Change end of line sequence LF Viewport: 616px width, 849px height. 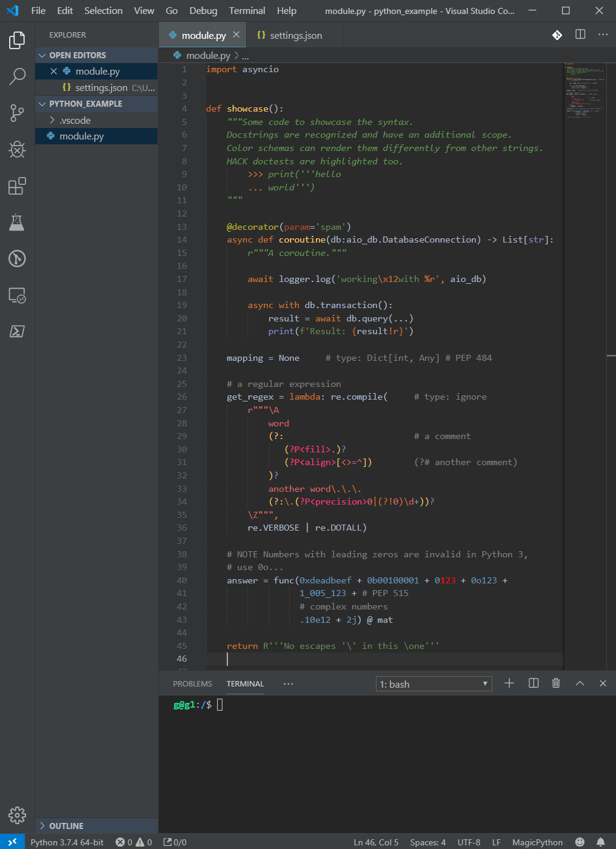click(496, 842)
